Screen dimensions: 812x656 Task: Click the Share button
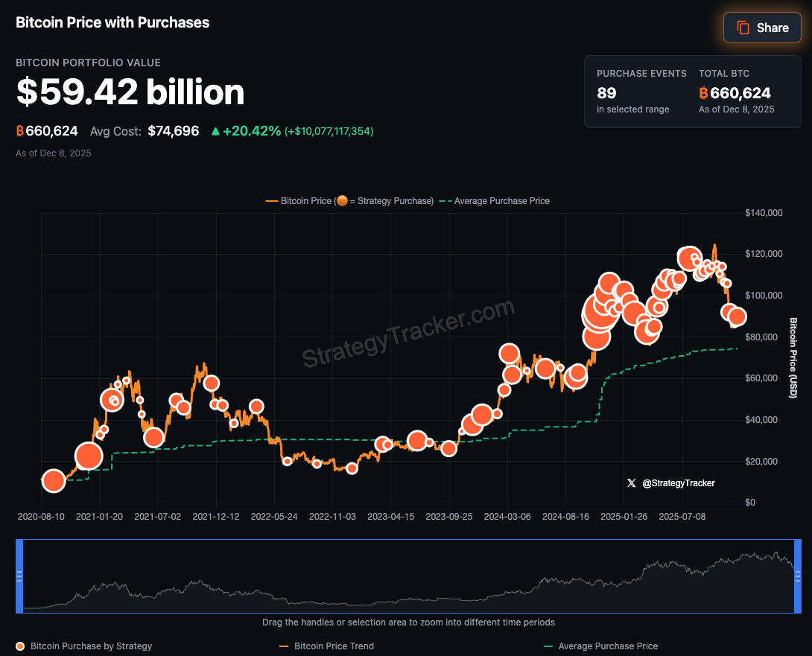coord(762,27)
